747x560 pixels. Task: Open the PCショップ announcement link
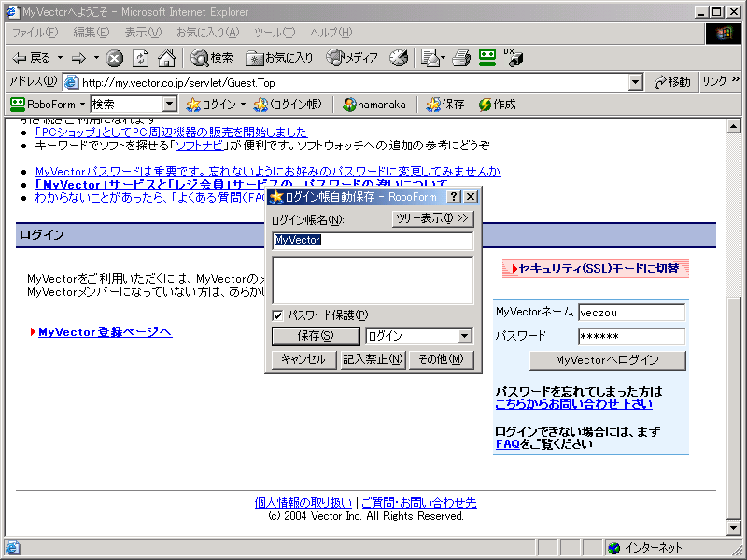pyautogui.click(x=172, y=132)
